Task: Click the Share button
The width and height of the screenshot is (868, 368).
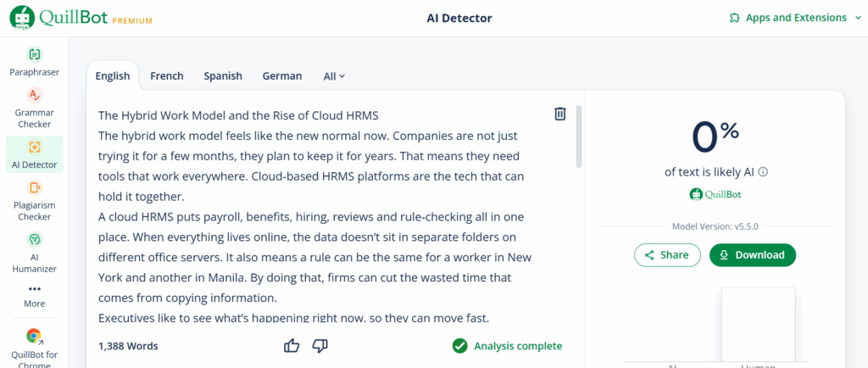Action: click(x=670, y=255)
